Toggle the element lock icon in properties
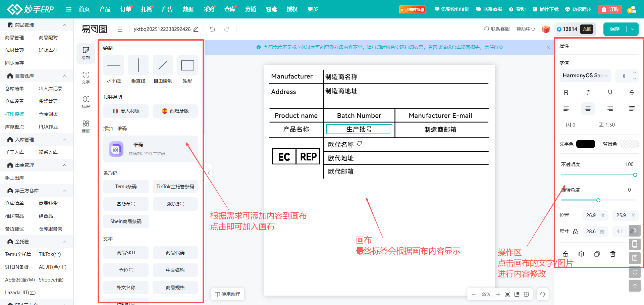 click(x=566, y=254)
